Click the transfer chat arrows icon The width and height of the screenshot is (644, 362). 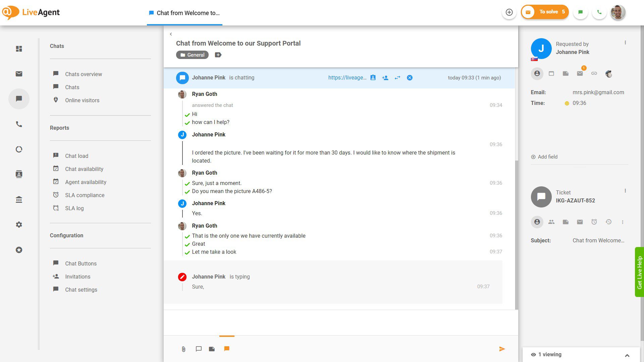point(397,77)
